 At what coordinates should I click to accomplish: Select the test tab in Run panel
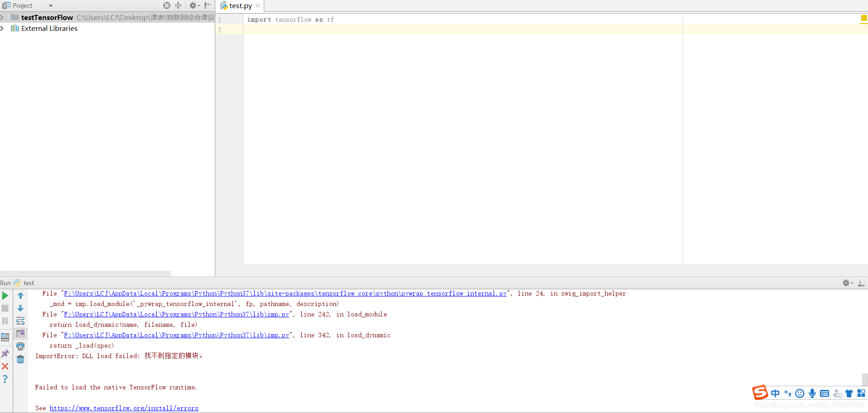pyautogui.click(x=29, y=283)
